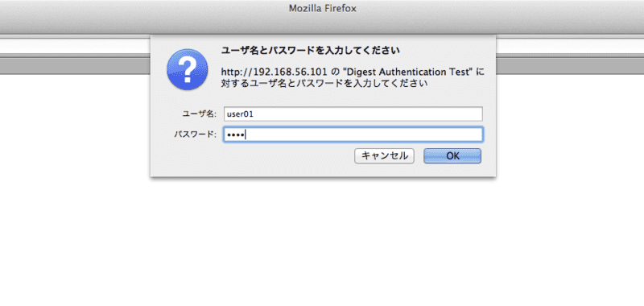The image size is (644, 306).
Task: Dismiss the dialog with the キャンセル button
Action: (384, 156)
